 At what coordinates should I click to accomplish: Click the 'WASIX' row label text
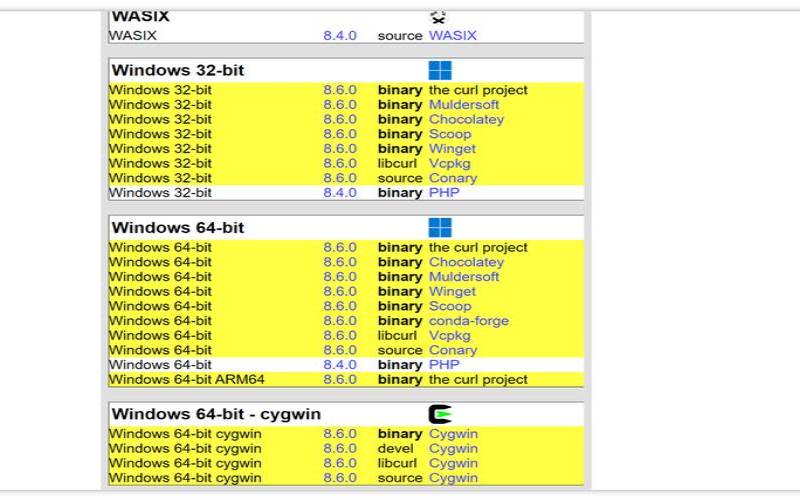tap(133, 35)
